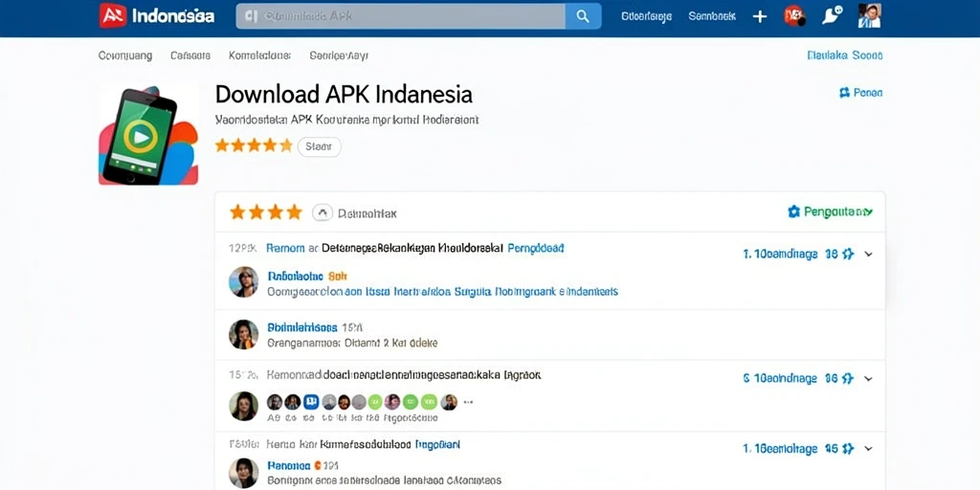980x490 pixels.
Task: Expand the Kemonrad row chevron
Action: pos(868,378)
